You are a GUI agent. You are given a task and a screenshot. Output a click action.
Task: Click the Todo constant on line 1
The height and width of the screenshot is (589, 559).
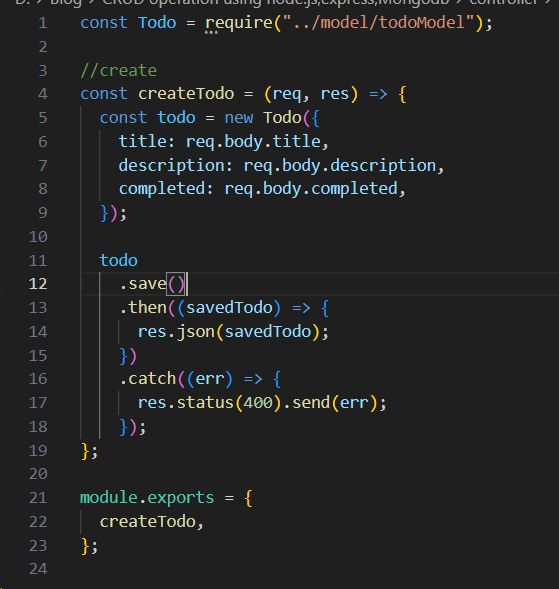tap(157, 23)
